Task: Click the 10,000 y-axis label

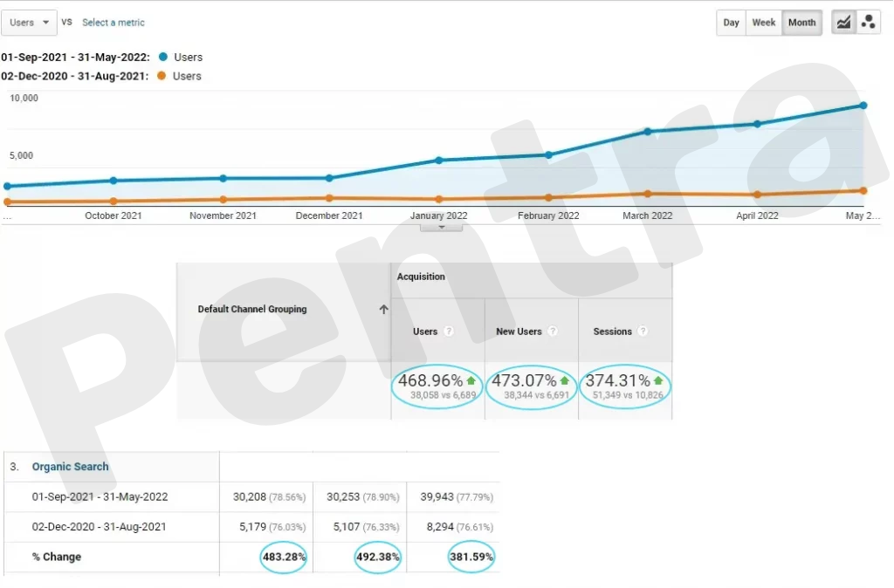Action: tap(24, 98)
